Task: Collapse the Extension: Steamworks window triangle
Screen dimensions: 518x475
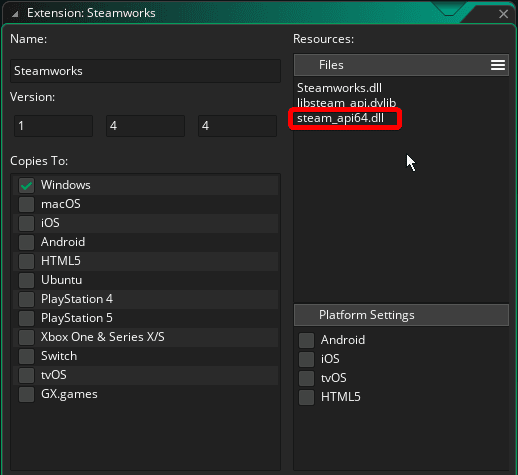Action: [x=15, y=14]
